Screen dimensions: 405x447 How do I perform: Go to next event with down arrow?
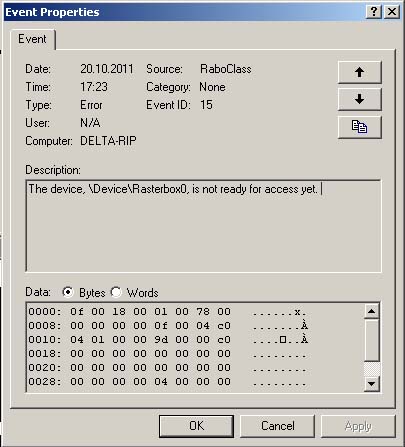[x=359, y=99]
